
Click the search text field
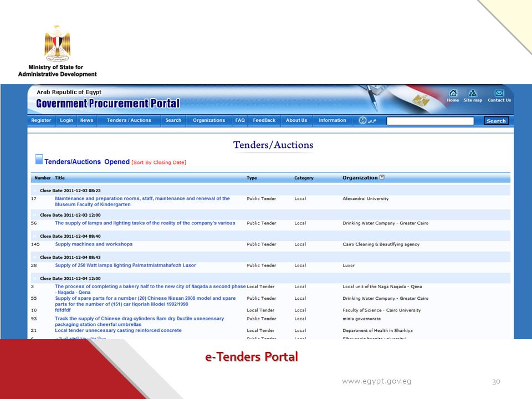click(430, 121)
